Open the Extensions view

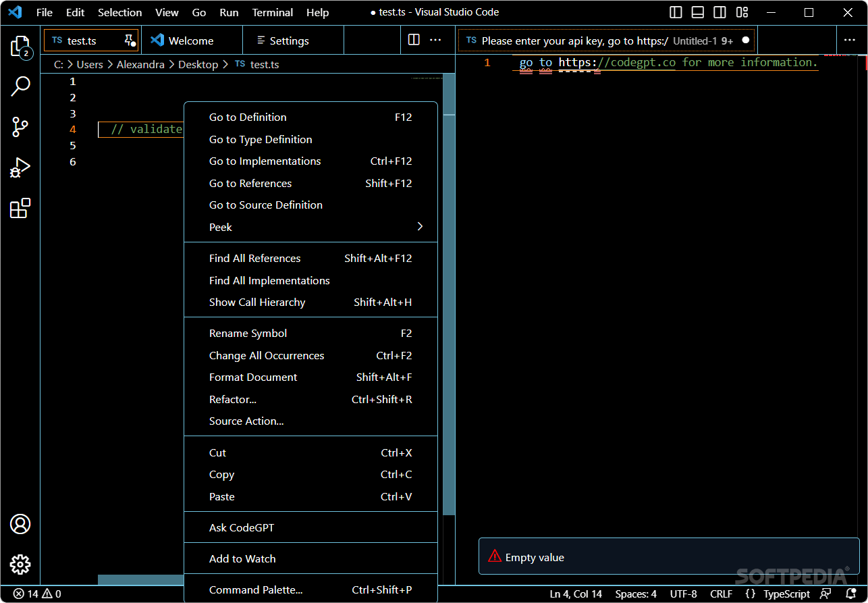(20, 208)
